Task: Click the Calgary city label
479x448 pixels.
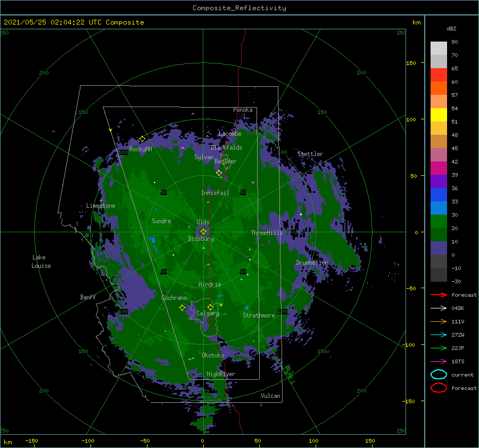Action: click(x=208, y=313)
